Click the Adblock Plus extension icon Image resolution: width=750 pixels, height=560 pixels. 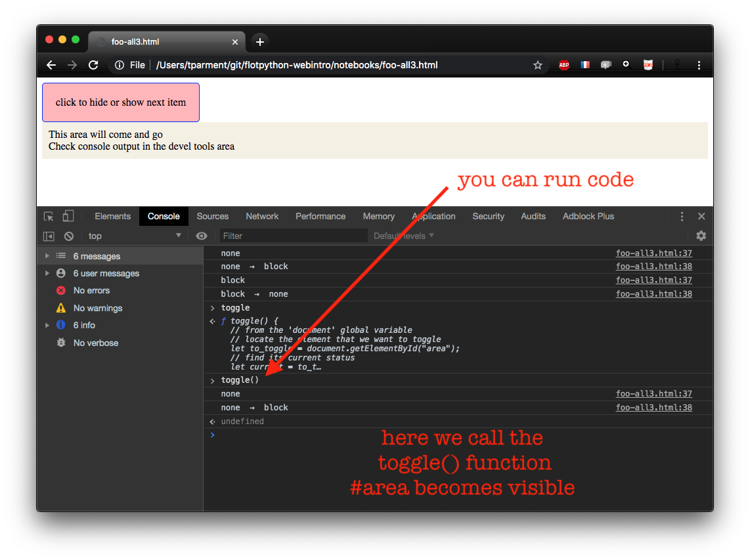click(x=563, y=65)
